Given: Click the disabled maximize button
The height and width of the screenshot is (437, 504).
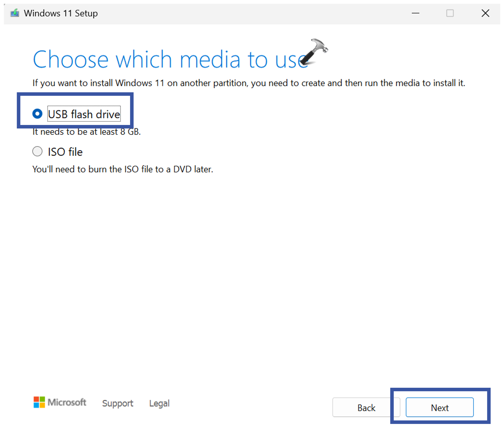Looking at the screenshot, I should click(450, 13).
